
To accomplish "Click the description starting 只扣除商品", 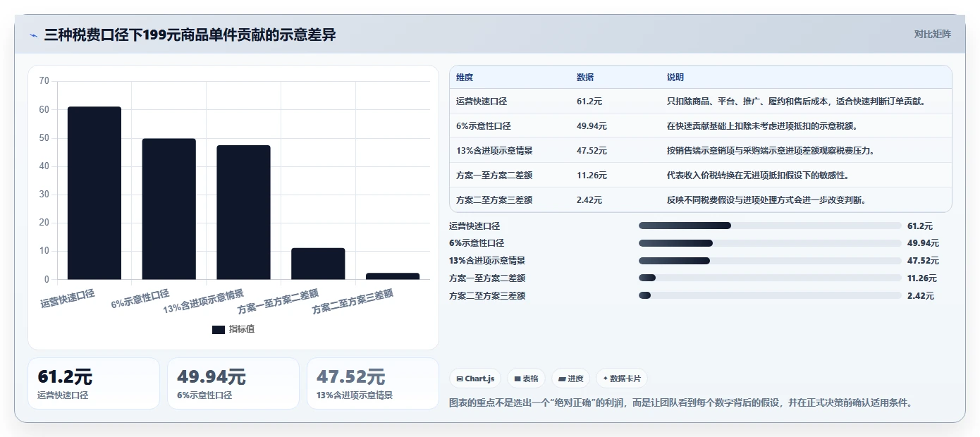I will coord(796,101).
